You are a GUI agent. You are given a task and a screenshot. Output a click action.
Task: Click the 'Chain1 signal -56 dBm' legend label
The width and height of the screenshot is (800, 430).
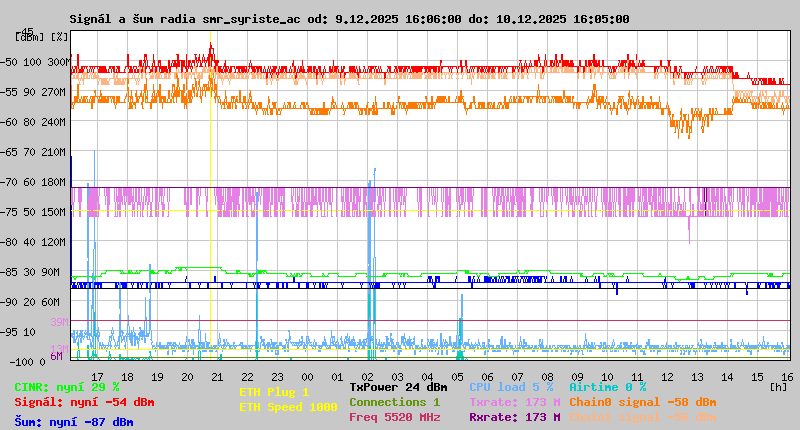(643, 417)
